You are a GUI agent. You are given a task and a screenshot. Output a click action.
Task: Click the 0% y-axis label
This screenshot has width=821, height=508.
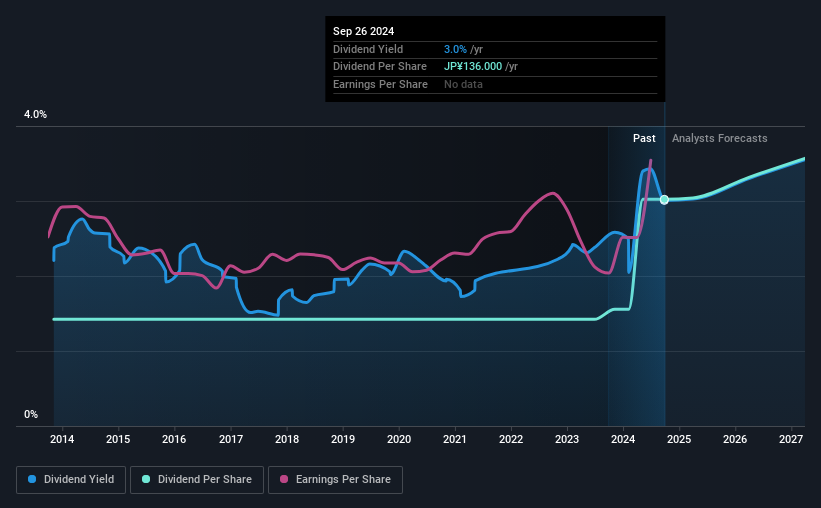pyautogui.click(x=31, y=414)
